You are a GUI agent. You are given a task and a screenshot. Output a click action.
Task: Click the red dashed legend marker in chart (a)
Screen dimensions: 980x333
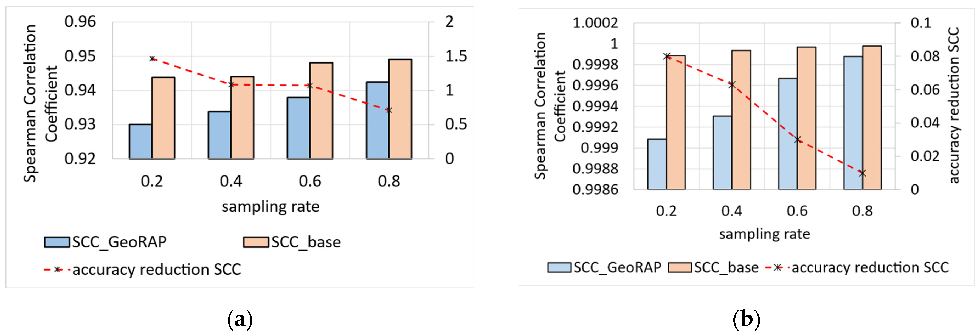point(57,269)
